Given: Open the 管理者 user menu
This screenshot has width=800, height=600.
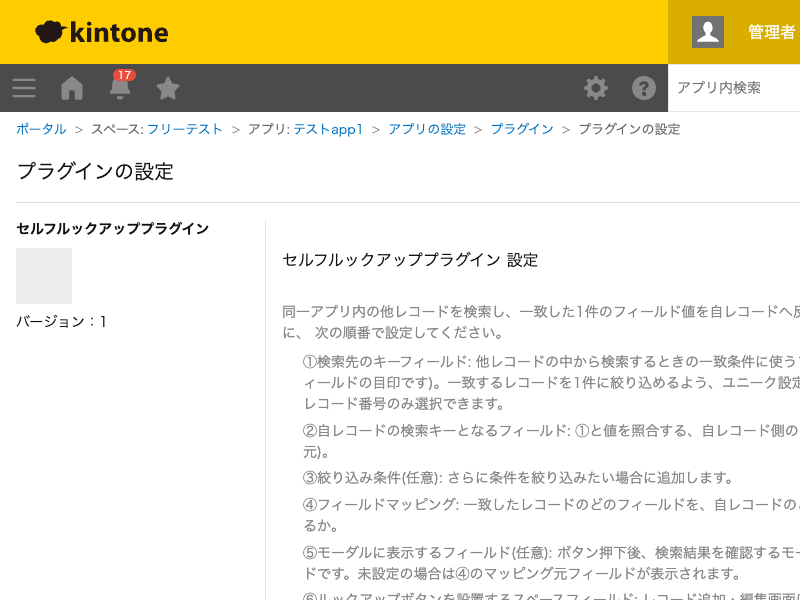Looking at the screenshot, I should tap(771, 32).
